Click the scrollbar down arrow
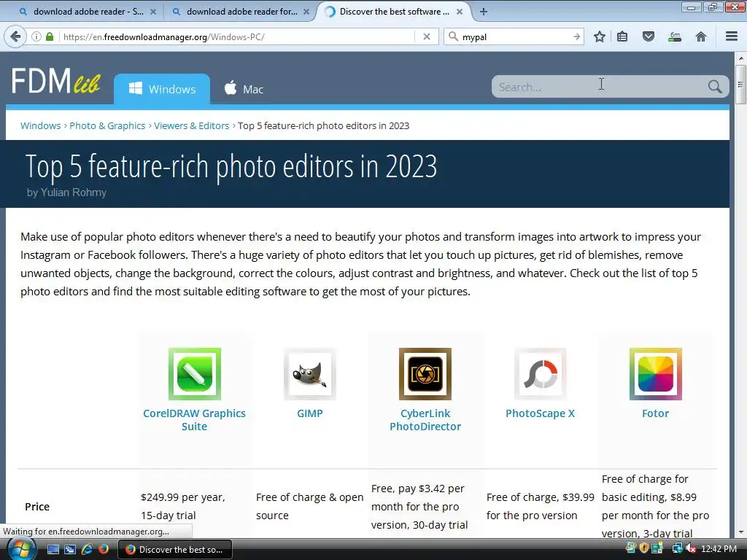747x560 pixels. pos(740,532)
